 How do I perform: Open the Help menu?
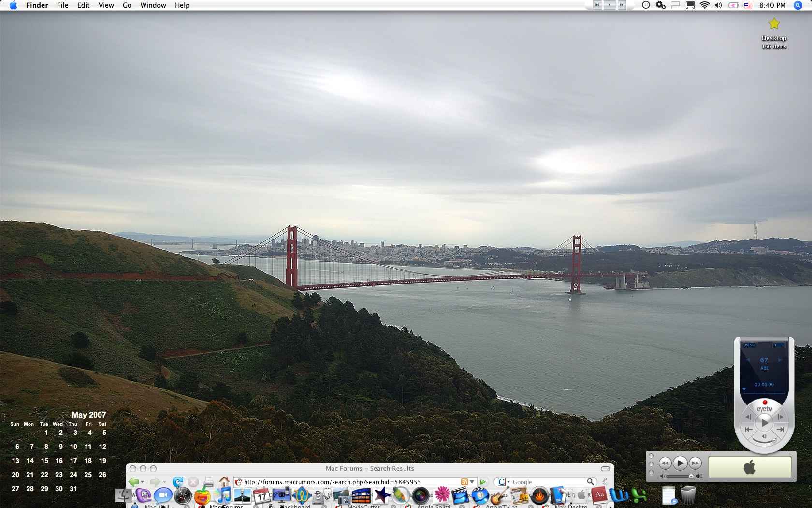coord(182,5)
